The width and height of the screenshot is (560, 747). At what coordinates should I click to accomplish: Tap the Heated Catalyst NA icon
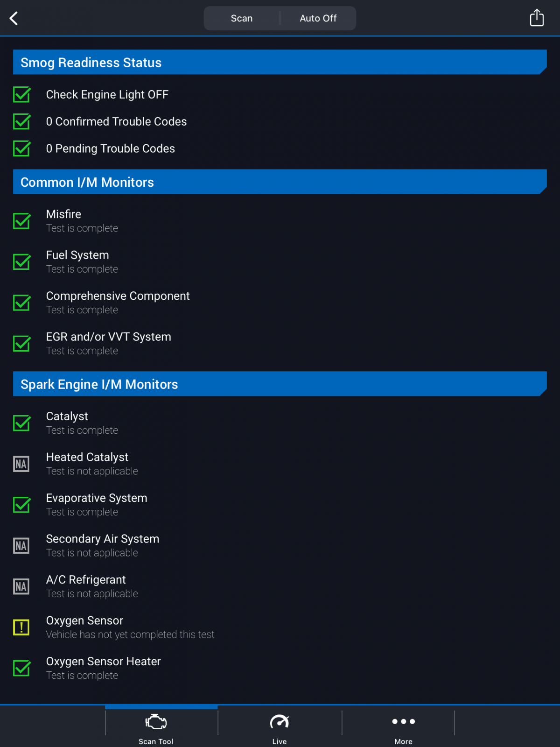21,464
